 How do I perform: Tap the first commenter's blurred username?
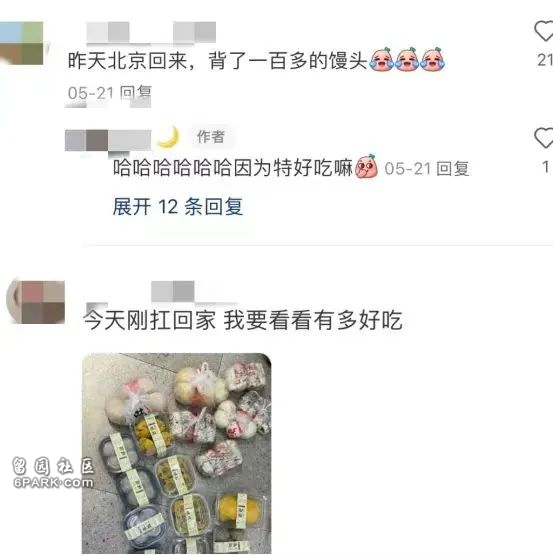click(151, 32)
